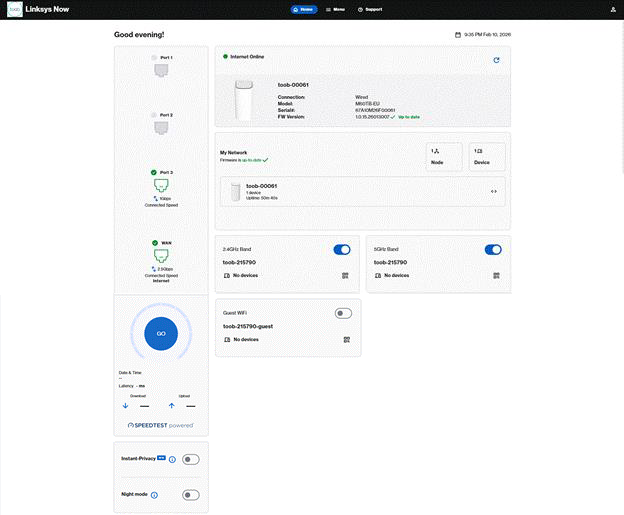Select the Port 3 ethernet icon
The image size is (624, 515).
(161, 185)
